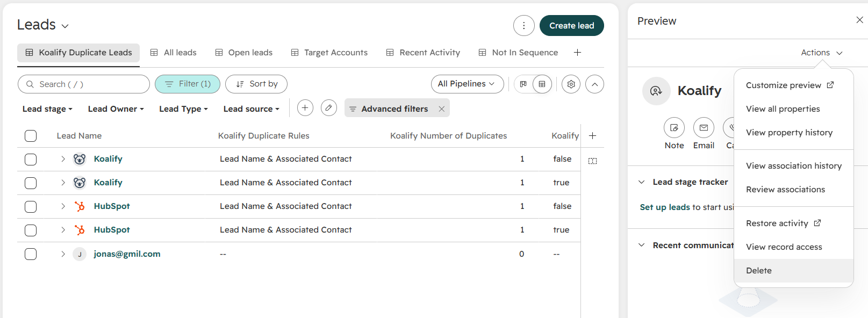This screenshot has width=868, height=318.
Task: Collapse filters with the up-chevron button
Action: (594, 84)
